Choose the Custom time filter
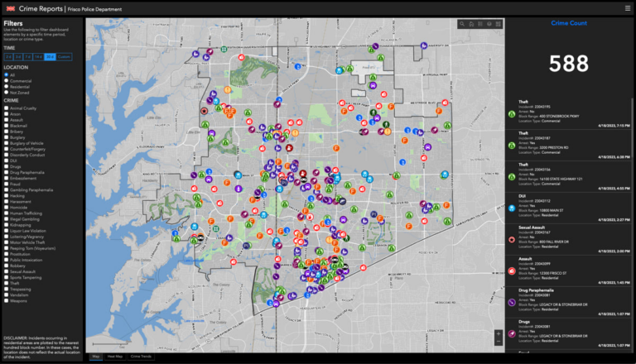Image resolution: width=636 pixels, height=364 pixels. click(64, 57)
